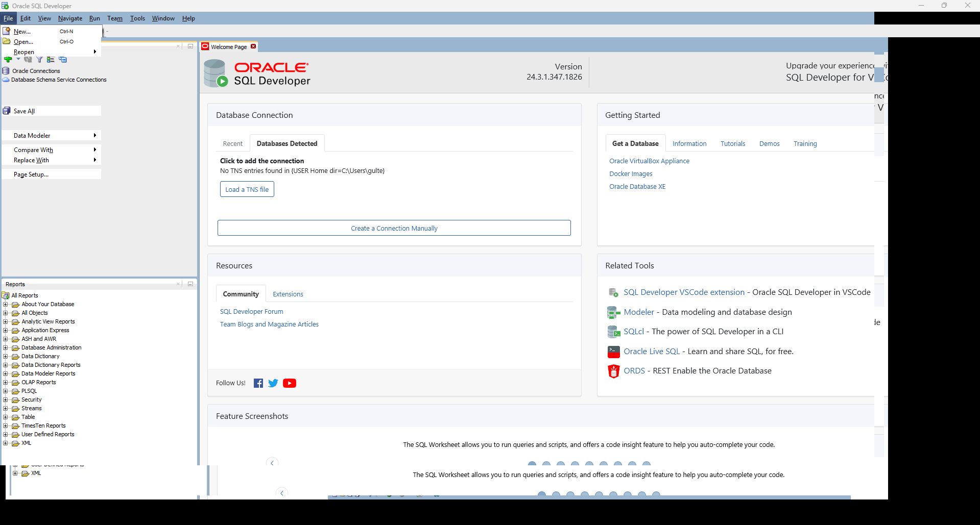
Task: Select the Data Modeler Reports item
Action: pos(49,373)
